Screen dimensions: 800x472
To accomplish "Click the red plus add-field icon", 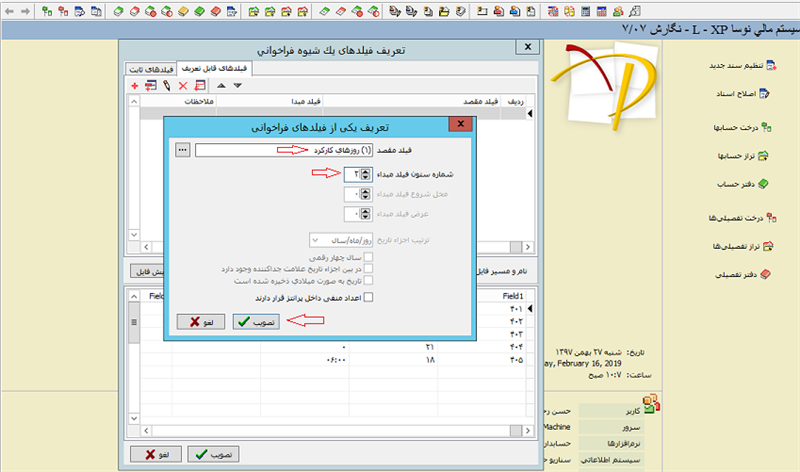I will tap(135, 86).
